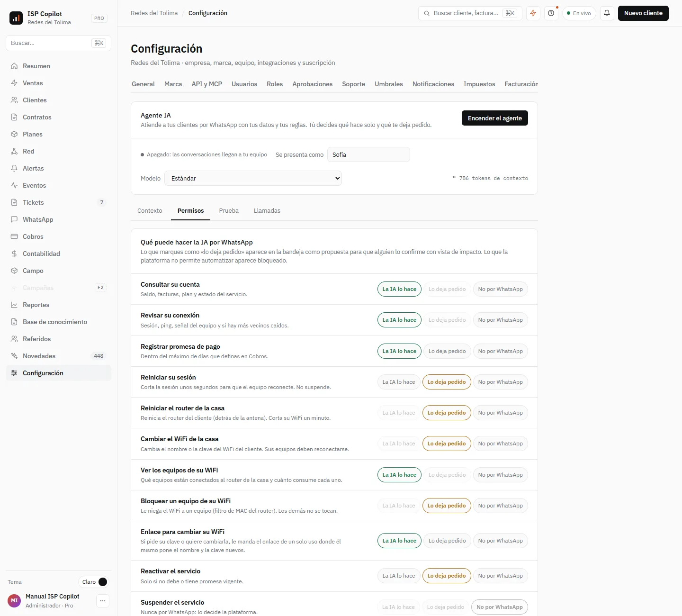The height and width of the screenshot is (616, 682).
Task: Click the Cobros card icon
Action: [14, 236]
